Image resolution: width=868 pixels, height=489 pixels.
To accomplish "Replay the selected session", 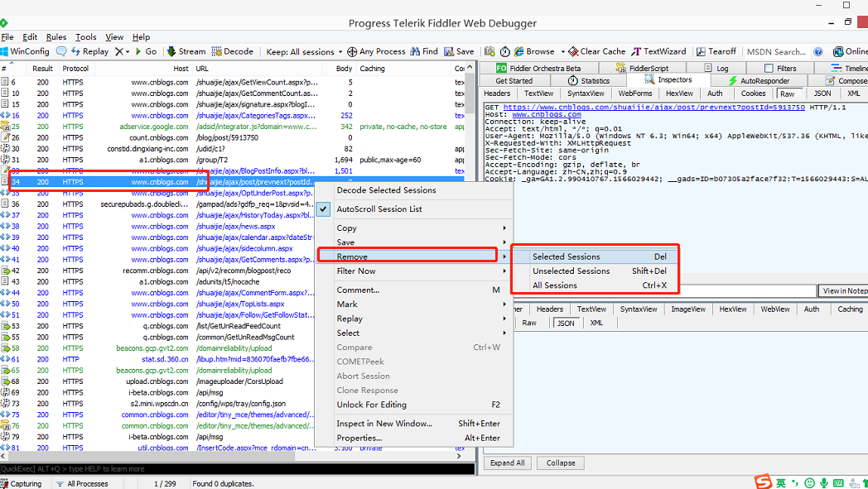I will coord(89,51).
